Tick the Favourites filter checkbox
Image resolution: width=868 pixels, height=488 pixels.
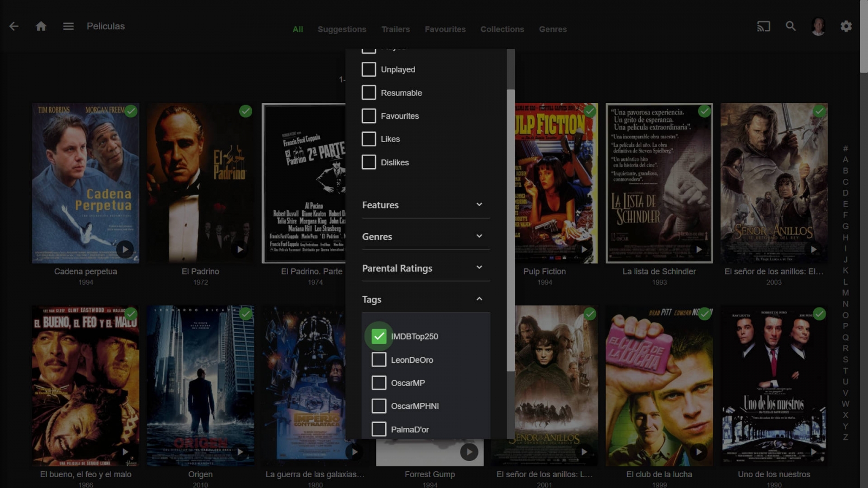click(369, 116)
